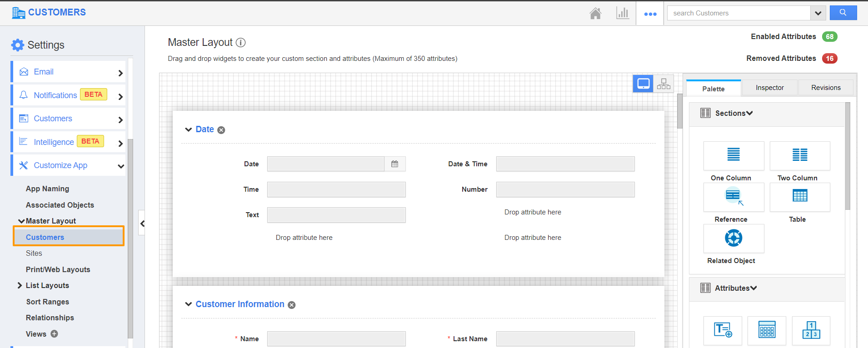This screenshot has width=868, height=348.
Task: Switch to hierarchy layout view
Action: coord(663,84)
